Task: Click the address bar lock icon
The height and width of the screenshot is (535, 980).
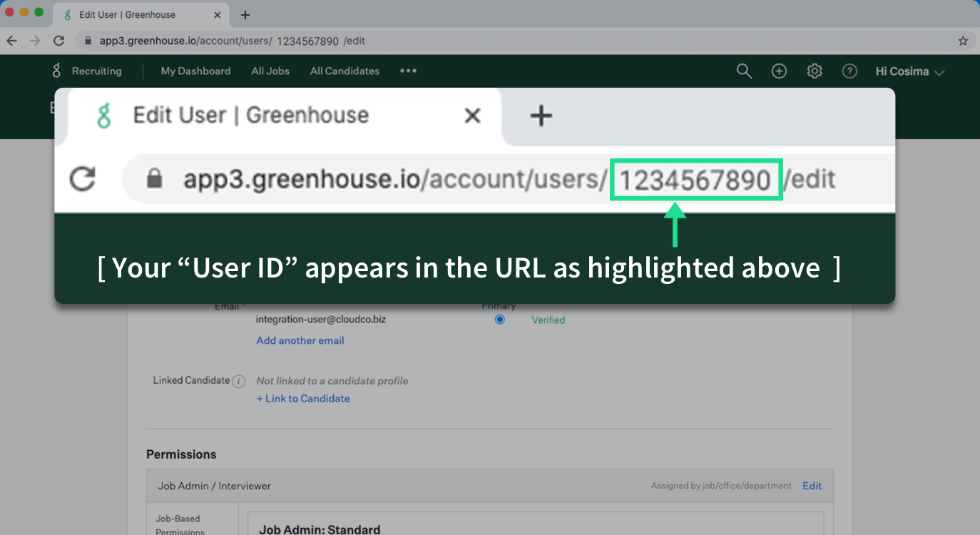Action: pos(89,41)
